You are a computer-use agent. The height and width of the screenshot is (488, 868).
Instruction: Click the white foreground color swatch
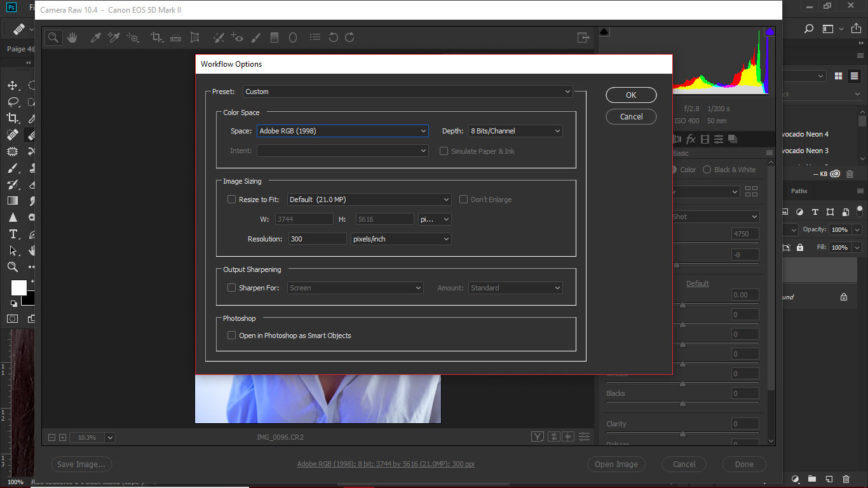(19, 288)
